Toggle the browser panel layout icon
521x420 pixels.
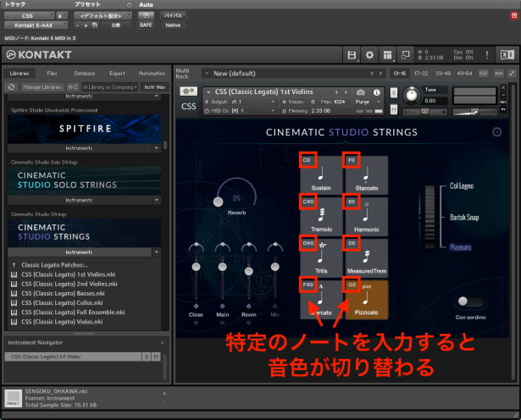(x=387, y=55)
